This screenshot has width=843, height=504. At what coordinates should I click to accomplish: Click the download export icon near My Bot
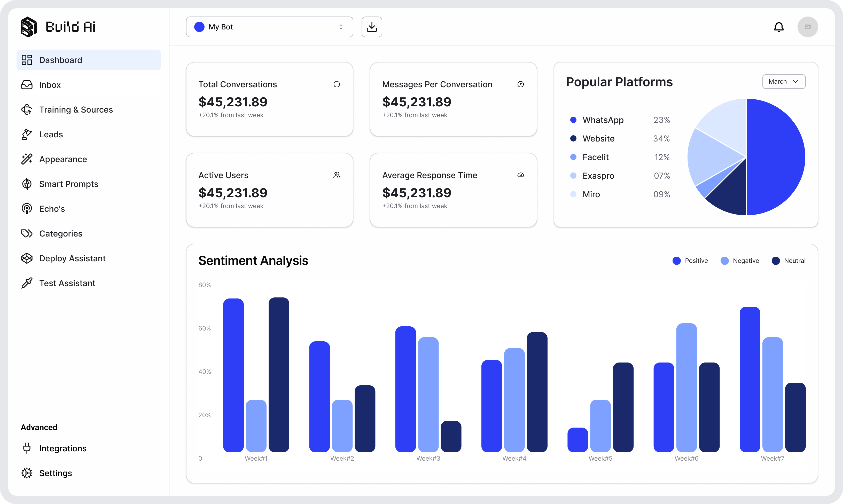(372, 27)
